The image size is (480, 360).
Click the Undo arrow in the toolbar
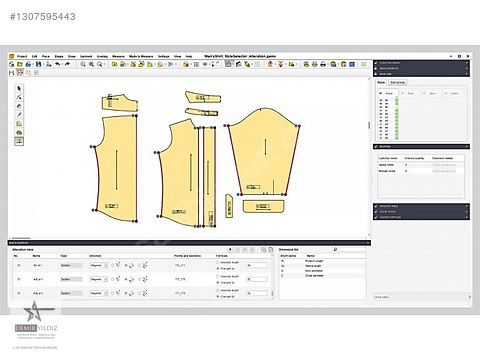(x=58, y=64)
